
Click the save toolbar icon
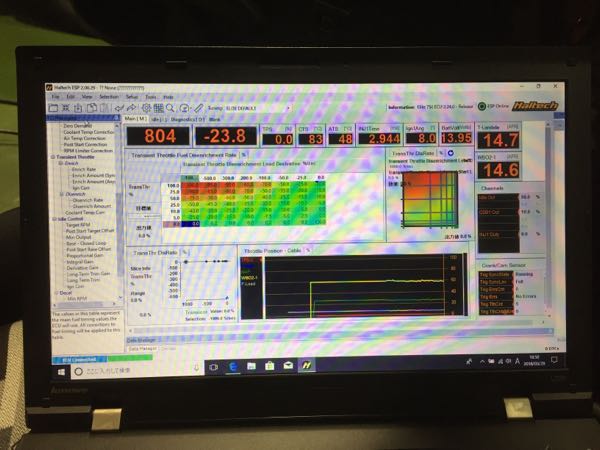click(78, 107)
